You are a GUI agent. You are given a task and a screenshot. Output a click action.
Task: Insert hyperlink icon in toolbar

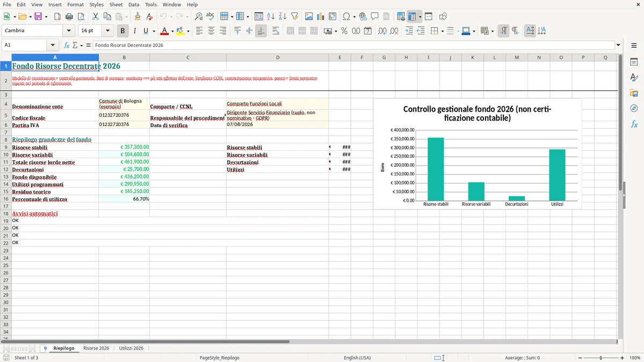pyautogui.click(x=363, y=17)
